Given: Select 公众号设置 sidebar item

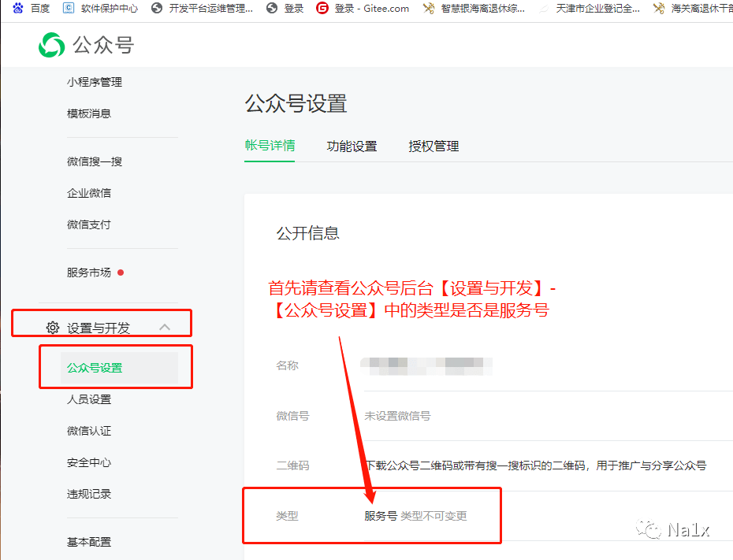Looking at the screenshot, I should pos(95,368).
